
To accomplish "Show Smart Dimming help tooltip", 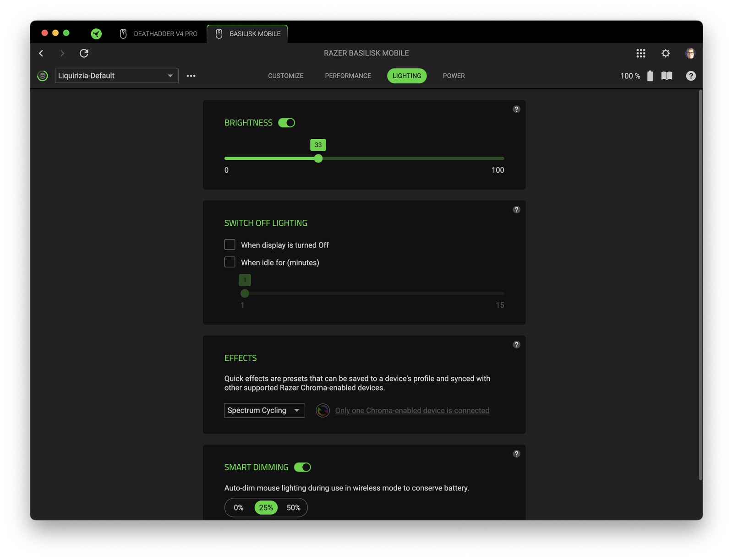I will click(517, 454).
